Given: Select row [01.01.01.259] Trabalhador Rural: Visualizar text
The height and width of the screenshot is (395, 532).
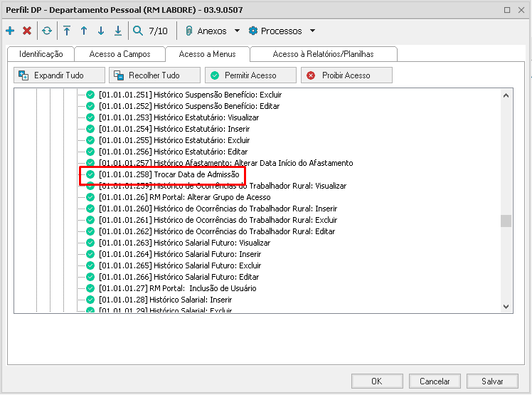Looking at the screenshot, I should [x=223, y=186].
